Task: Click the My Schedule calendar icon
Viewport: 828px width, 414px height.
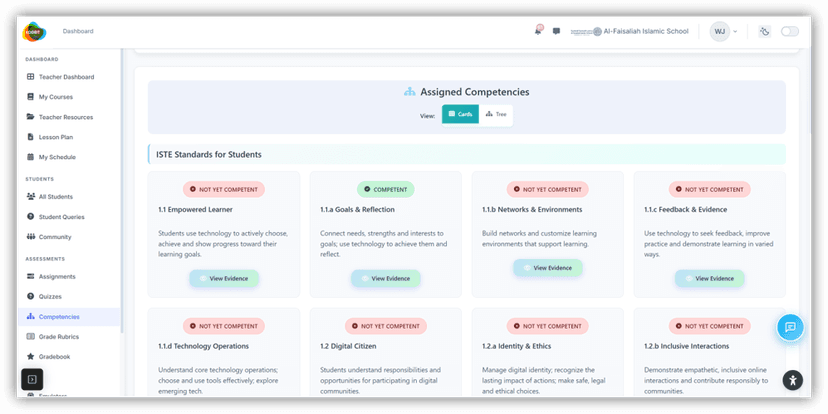Action: click(30, 157)
